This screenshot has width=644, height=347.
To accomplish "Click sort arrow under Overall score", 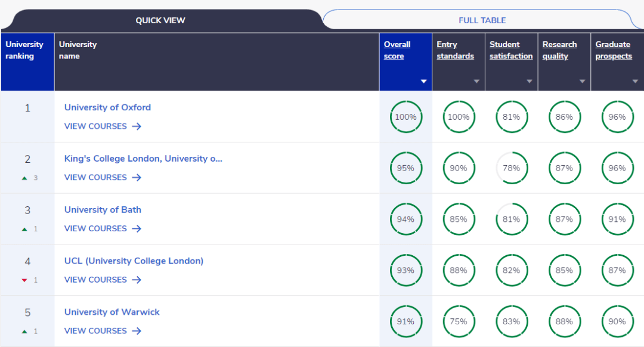I will coord(424,81).
